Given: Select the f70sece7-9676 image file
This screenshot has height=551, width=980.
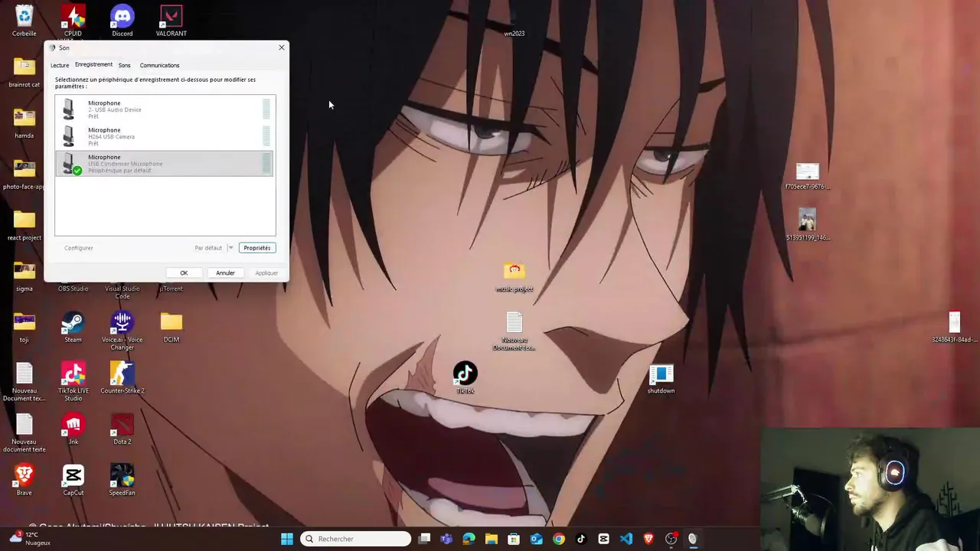Looking at the screenshot, I should (x=808, y=175).
